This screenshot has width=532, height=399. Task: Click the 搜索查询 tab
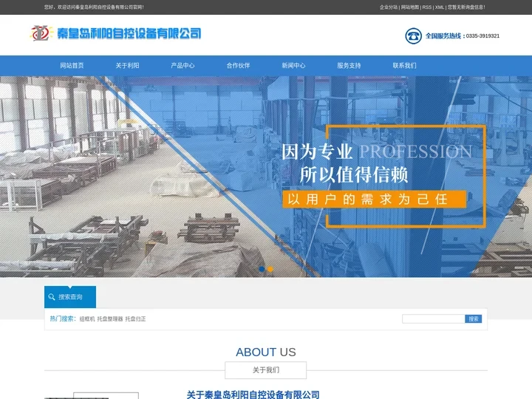(x=70, y=297)
